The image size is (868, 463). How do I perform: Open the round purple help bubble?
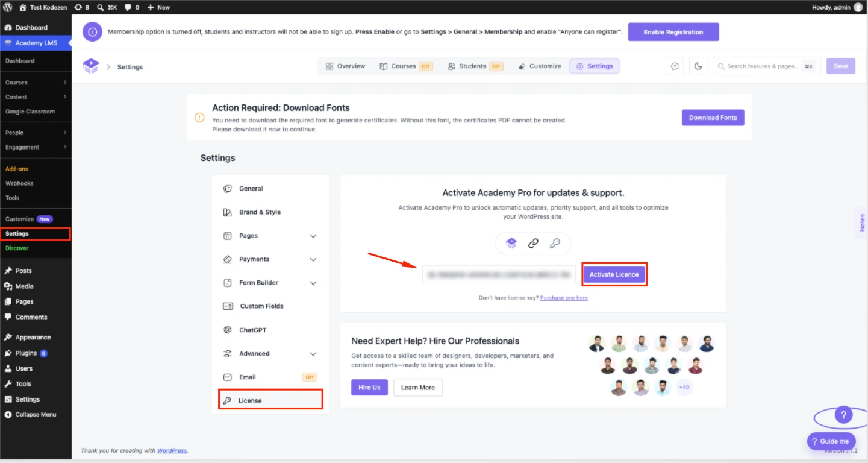click(844, 415)
